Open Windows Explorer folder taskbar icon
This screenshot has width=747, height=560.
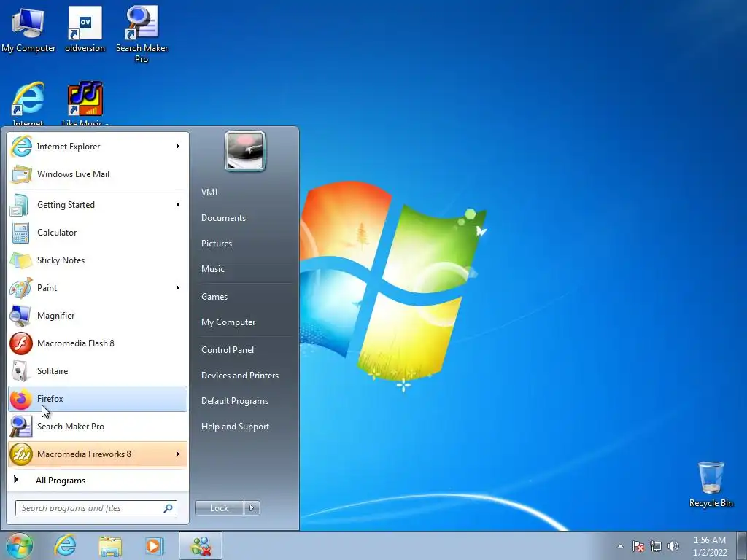(x=110, y=546)
